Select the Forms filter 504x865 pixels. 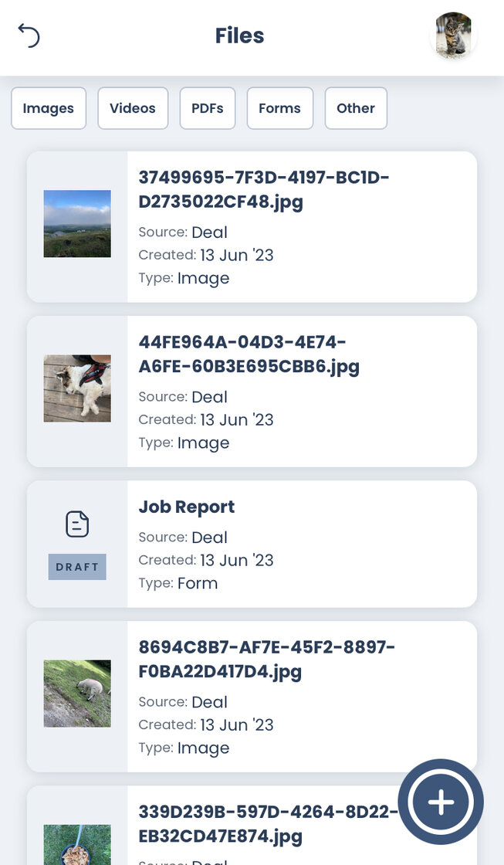click(x=279, y=108)
